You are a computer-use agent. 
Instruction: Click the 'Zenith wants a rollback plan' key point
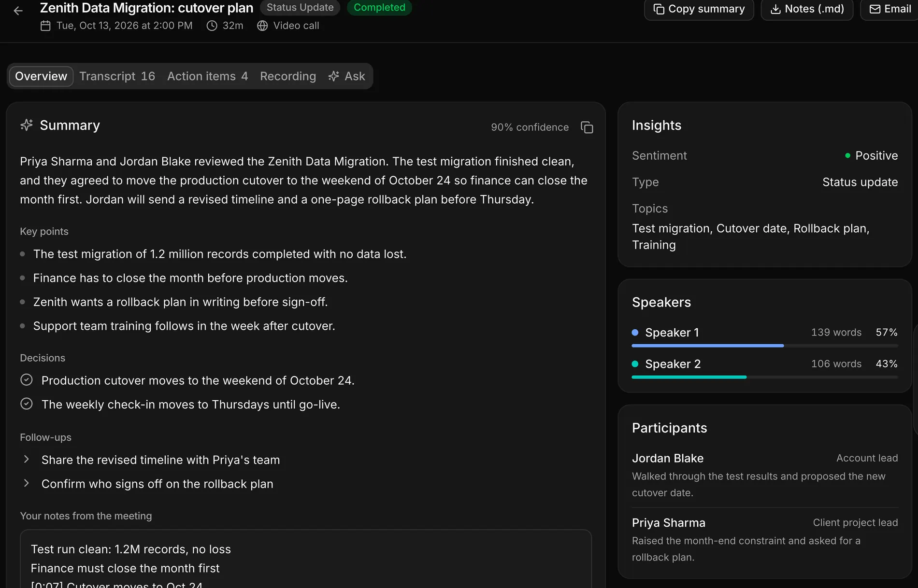[180, 302]
